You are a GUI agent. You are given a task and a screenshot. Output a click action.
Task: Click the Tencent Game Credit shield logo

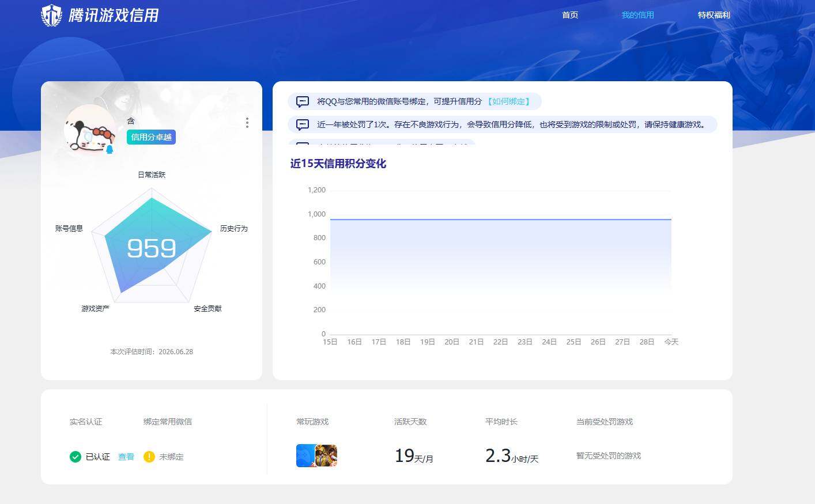pos(52,15)
